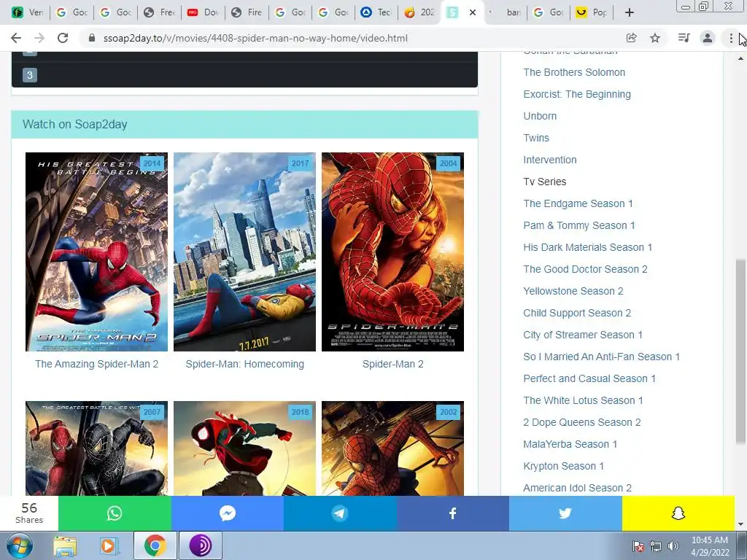Open The Amazing Spider-Man 2 poster

97,252
